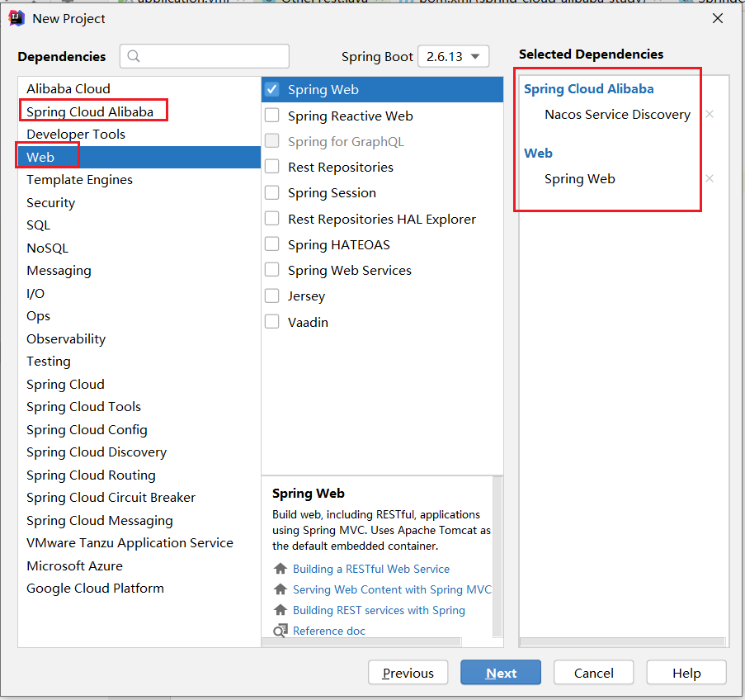Check the Spring Reactive Web checkbox
This screenshot has height=700, width=745.
coord(271,116)
